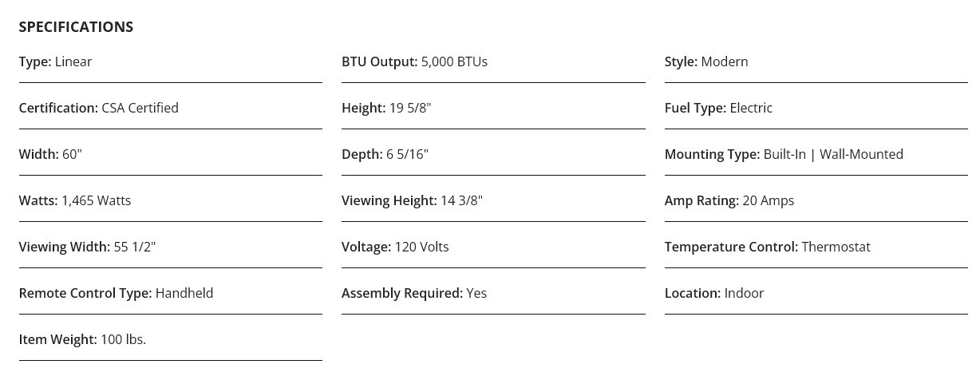The width and height of the screenshot is (980, 380).
Task: Select the Width: 60" specification
Action: pyautogui.click(x=50, y=155)
